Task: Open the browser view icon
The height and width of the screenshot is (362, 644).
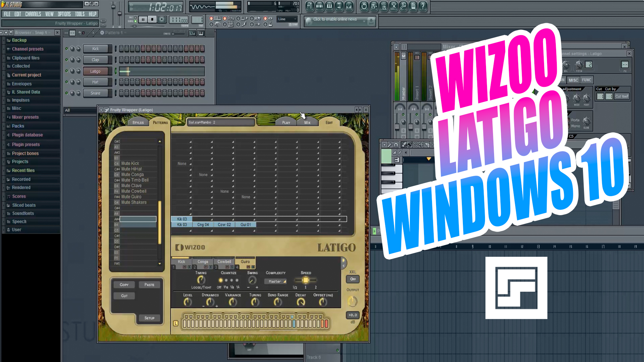Action: (339, 6)
